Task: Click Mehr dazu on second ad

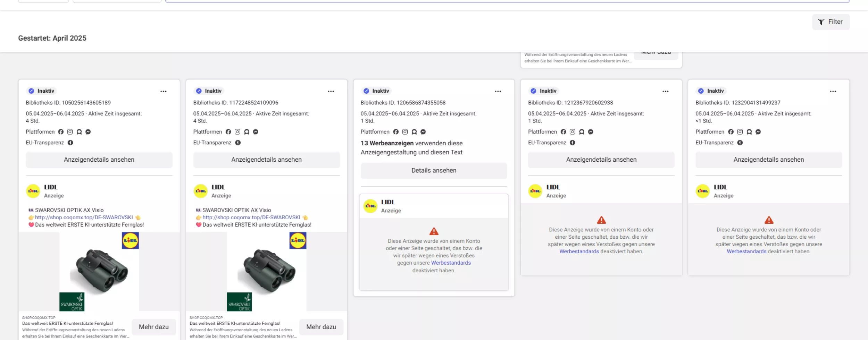Action: pyautogui.click(x=321, y=327)
